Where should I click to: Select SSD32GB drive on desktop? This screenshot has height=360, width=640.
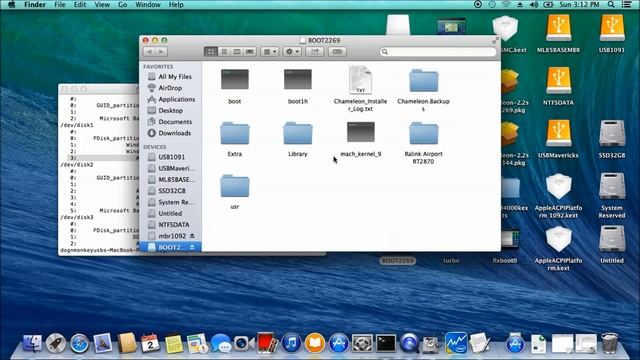click(x=612, y=133)
